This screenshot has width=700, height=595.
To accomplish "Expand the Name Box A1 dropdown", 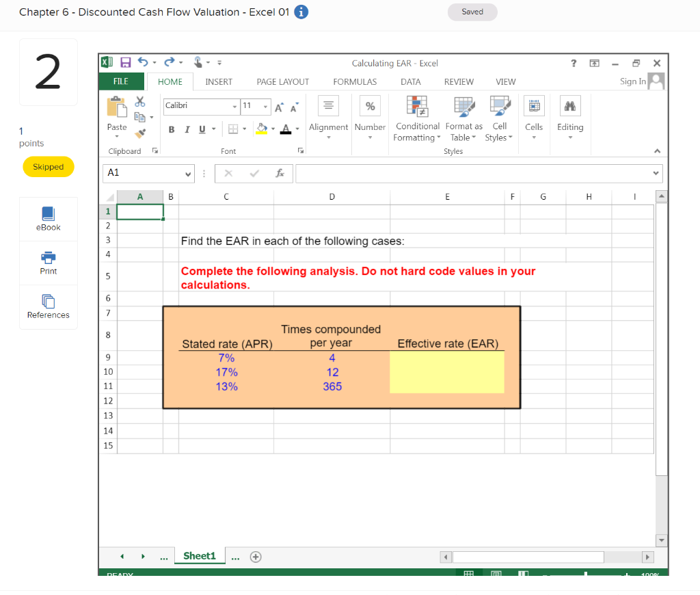I will [188, 174].
